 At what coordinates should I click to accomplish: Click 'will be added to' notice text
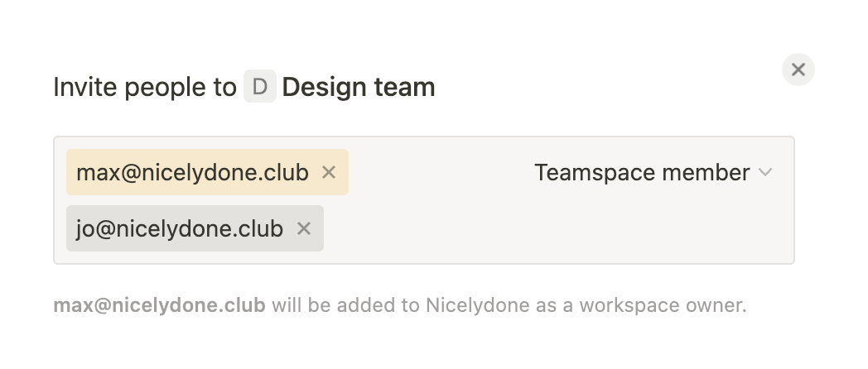pos(345,305)
